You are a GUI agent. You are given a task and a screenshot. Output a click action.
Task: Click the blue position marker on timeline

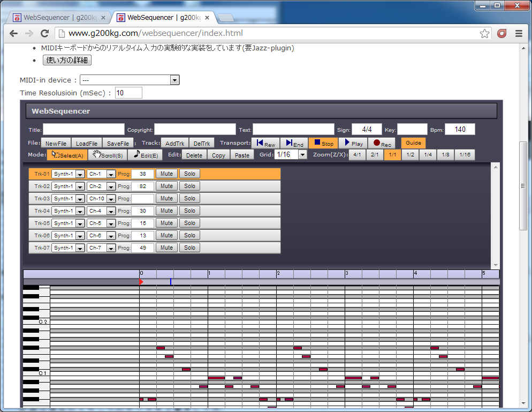point(171,282)
